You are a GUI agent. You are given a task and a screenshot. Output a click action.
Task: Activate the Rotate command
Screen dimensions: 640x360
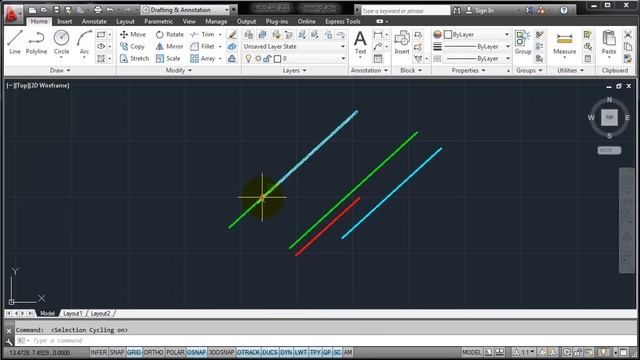click(x=170, y=35)
